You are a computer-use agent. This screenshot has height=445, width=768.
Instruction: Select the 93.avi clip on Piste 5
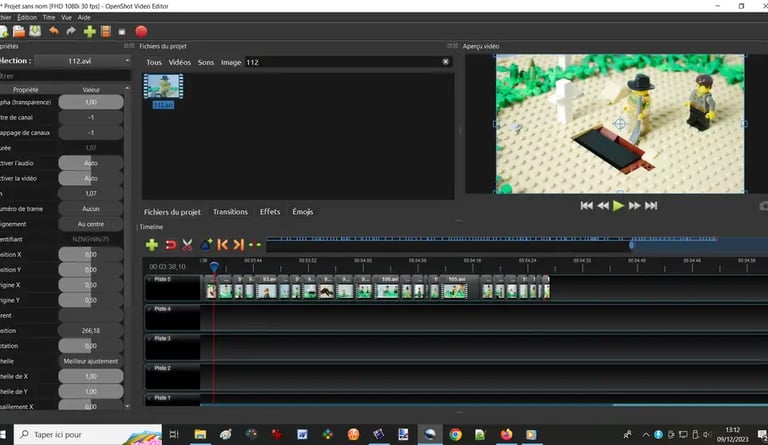(267, 287)
